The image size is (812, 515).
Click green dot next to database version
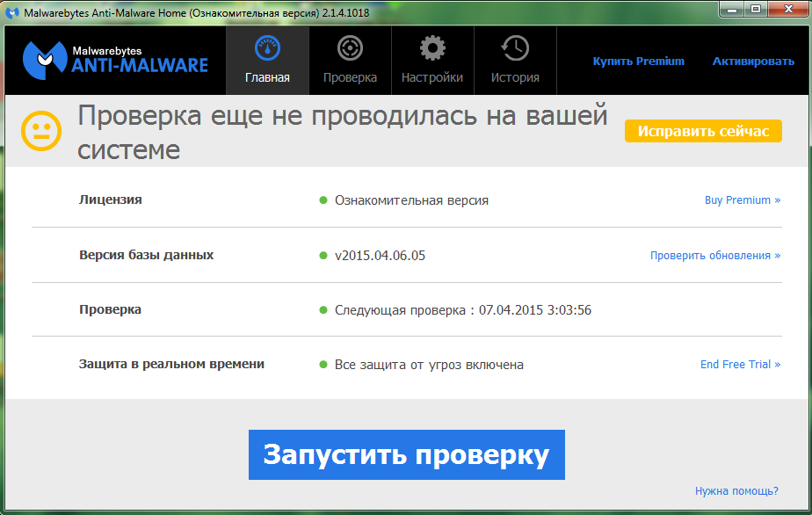323,256
